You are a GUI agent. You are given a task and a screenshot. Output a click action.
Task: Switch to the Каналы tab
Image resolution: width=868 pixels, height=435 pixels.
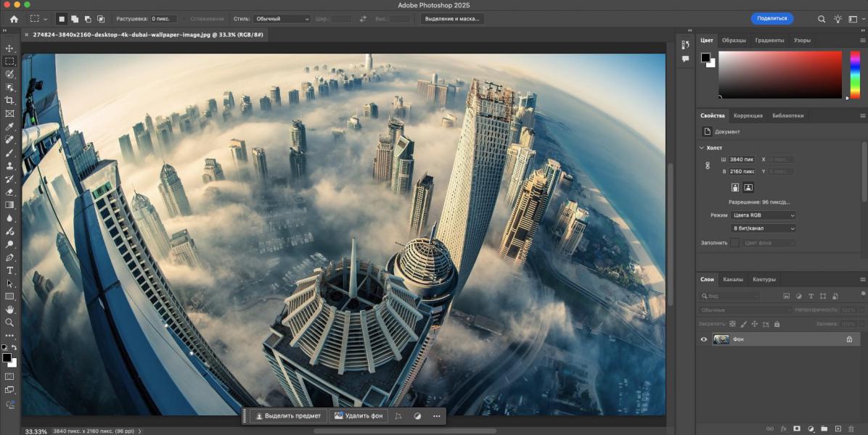733,279
